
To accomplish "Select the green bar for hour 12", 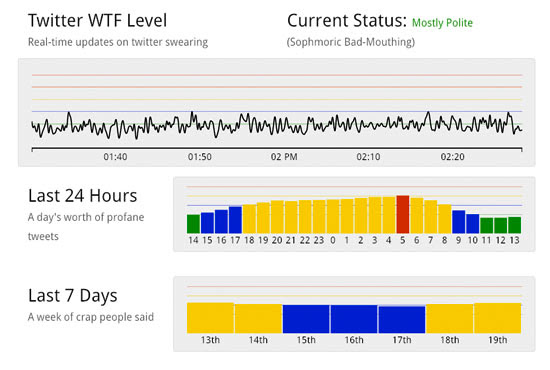I will 501,226.
